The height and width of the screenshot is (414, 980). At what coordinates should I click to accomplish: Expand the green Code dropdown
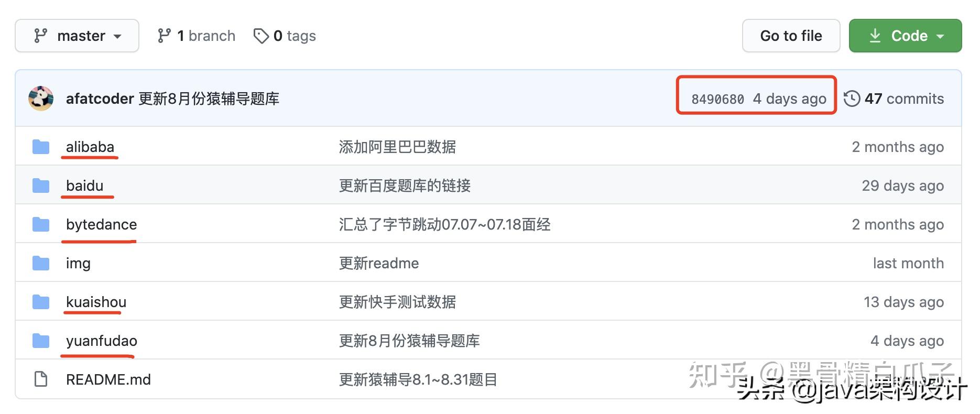(905, 36)
